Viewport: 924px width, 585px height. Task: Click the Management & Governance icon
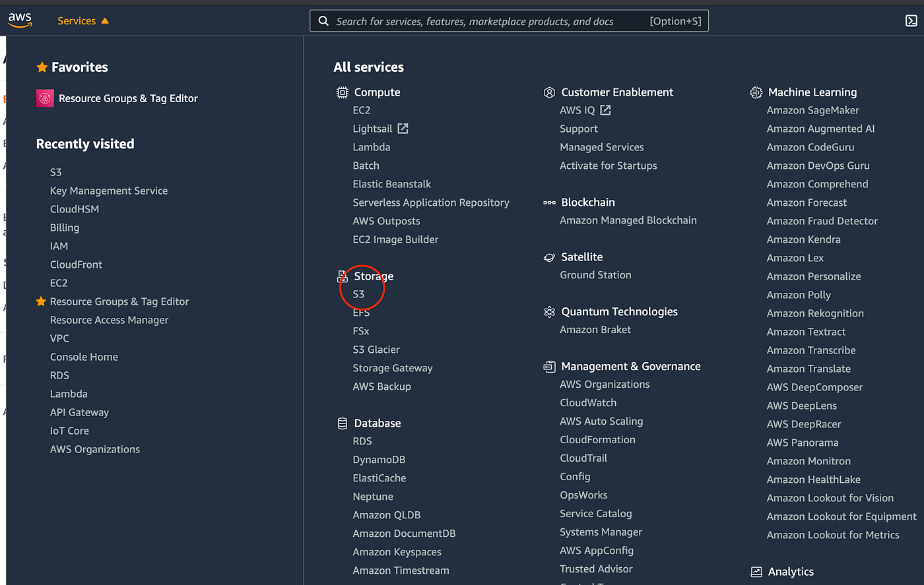pyautogui.click(x=549, y=367)
